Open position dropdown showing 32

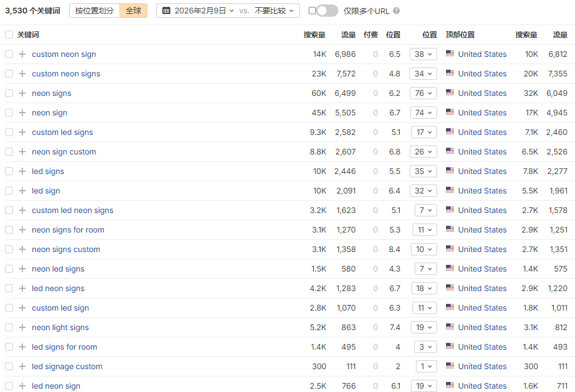(423, 191)
